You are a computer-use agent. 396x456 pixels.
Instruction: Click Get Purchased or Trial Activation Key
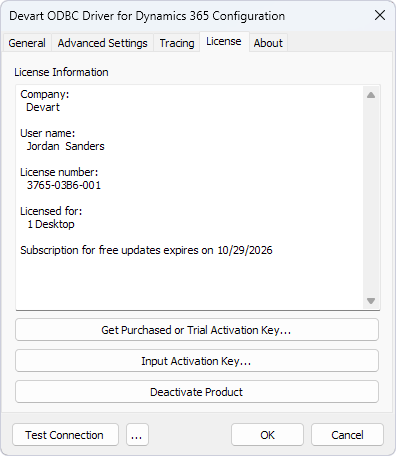197,330
